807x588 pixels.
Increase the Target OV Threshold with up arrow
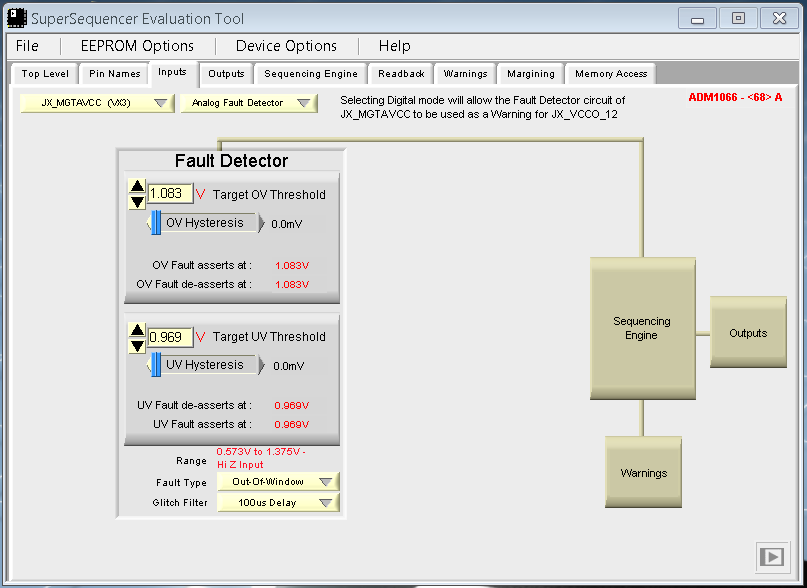(x=137, y=186)
